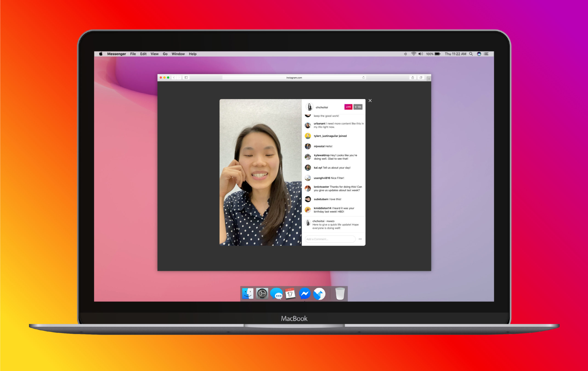
Task: Click the Spotlight search icon in menu bar
Action: 471,54
